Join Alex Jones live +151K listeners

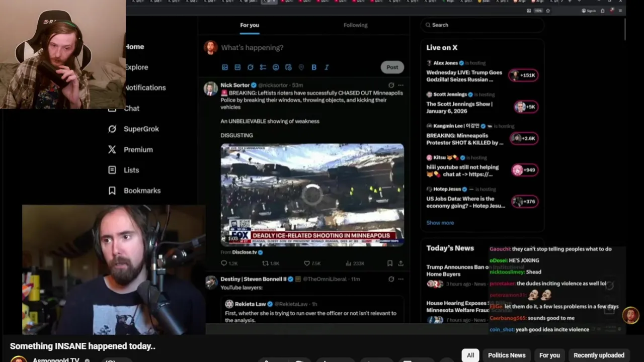[x=524, y=75]
